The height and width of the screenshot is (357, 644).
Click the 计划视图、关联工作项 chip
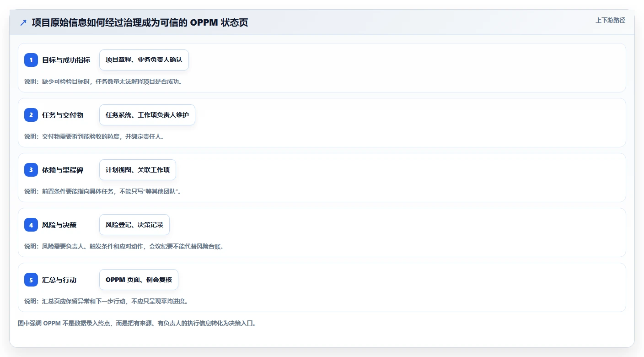(x=138, y=170)
